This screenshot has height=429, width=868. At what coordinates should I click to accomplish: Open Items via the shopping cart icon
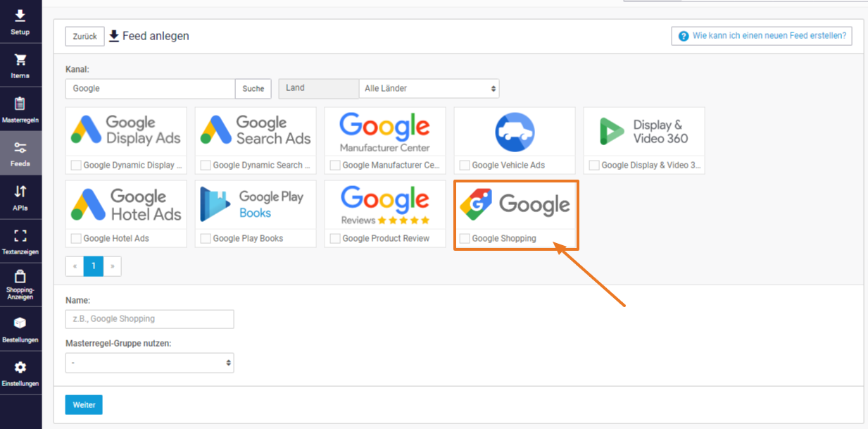[20, 60]
